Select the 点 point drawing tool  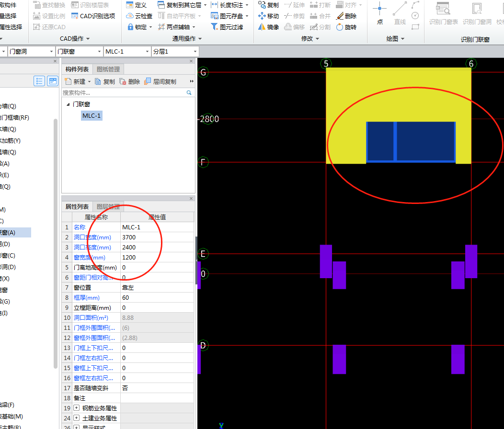(379, 13)
